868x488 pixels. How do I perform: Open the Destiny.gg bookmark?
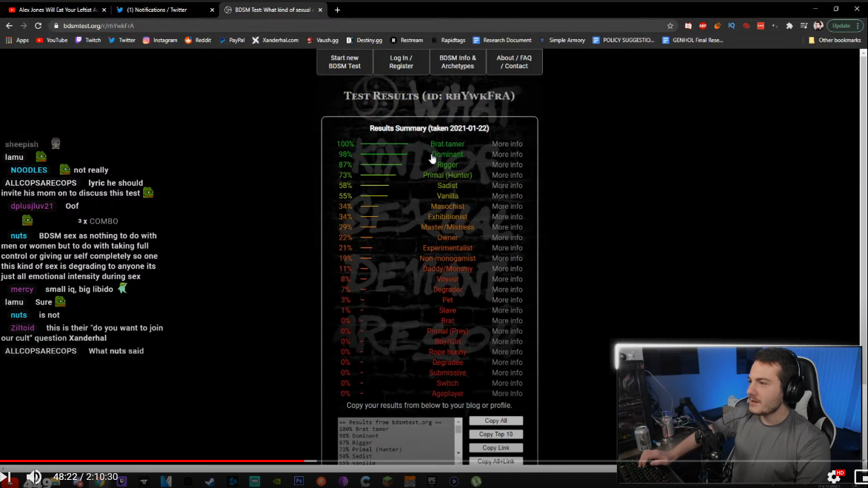pyautogui.click(x=364, y=40)
